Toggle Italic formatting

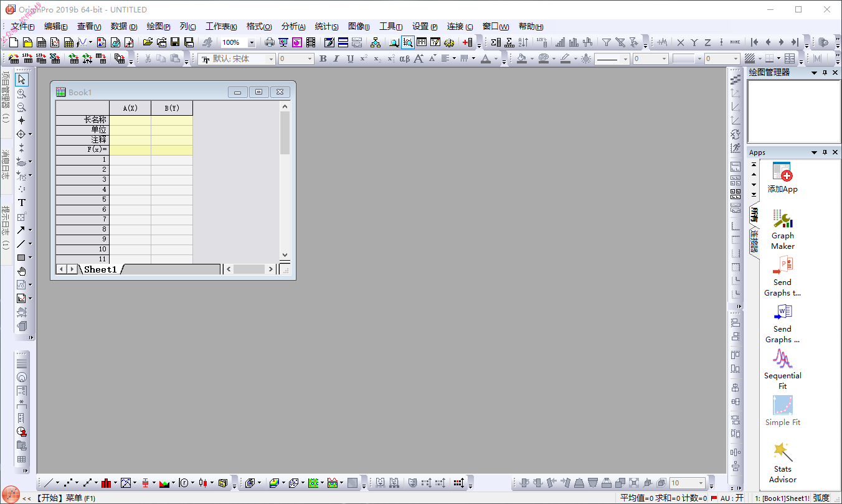pos(336,58)
